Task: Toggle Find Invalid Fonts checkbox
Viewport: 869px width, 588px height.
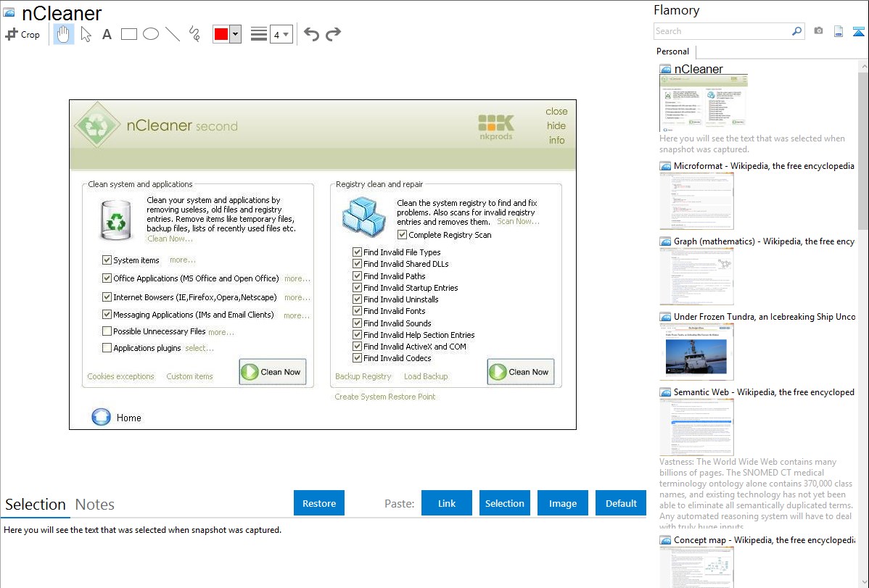Action: [357, 311]
